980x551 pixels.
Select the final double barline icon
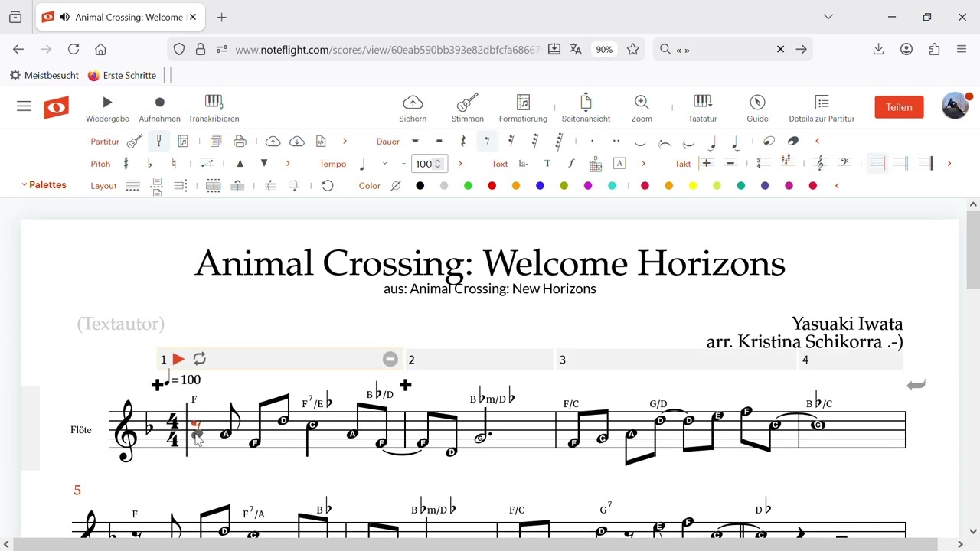click(x=926, y=163)
